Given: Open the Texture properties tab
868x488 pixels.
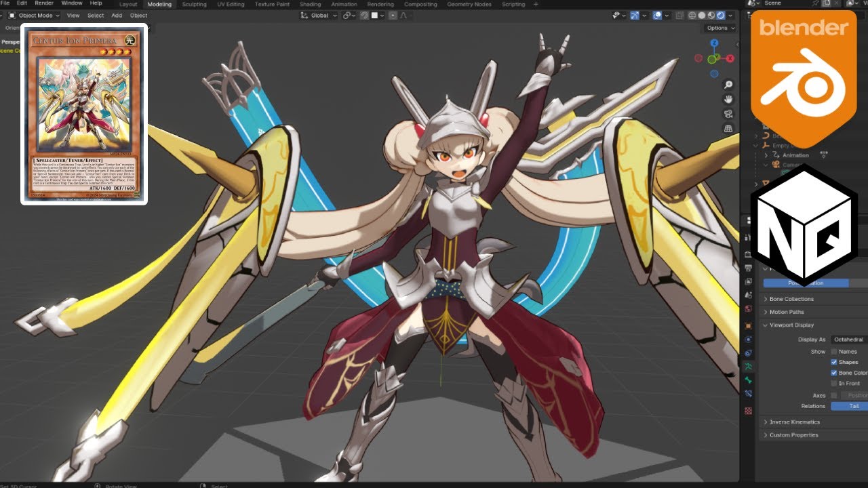Looking at the screenshot, I should 748,410.
